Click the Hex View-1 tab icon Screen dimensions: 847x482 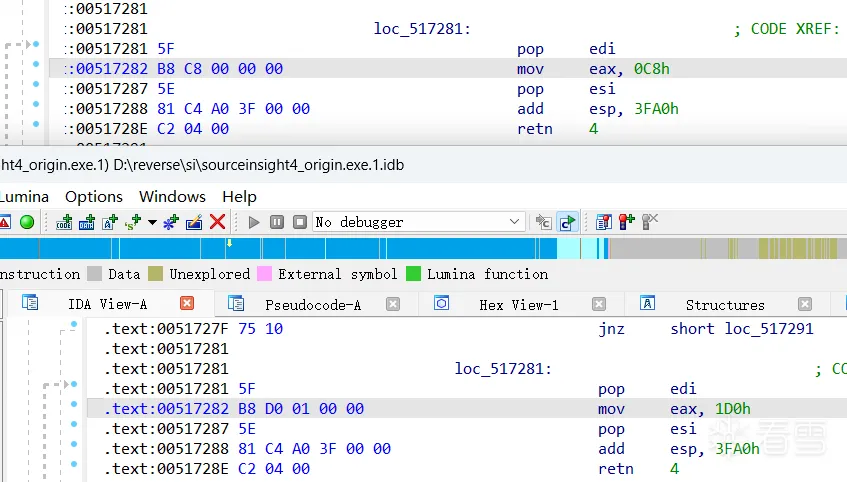(441, 303)
